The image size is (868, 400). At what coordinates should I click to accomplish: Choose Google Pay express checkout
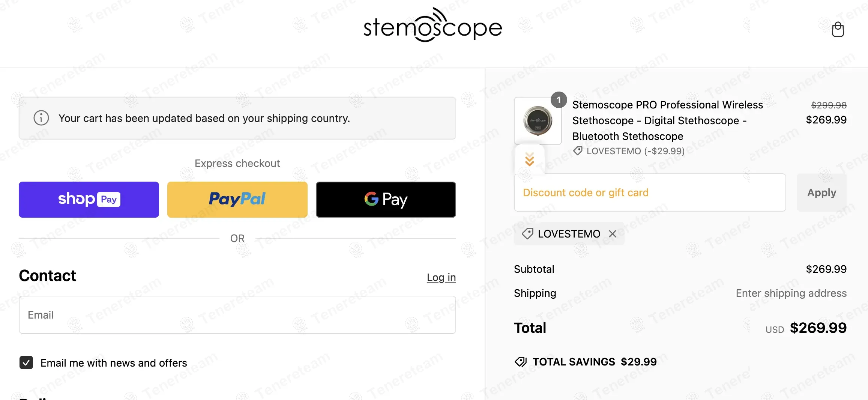pyautogui.click(x=386, y=200)
